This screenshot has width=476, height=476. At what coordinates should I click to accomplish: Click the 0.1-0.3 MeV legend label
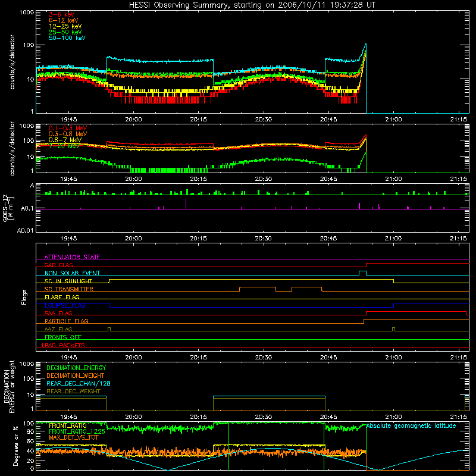68,128
